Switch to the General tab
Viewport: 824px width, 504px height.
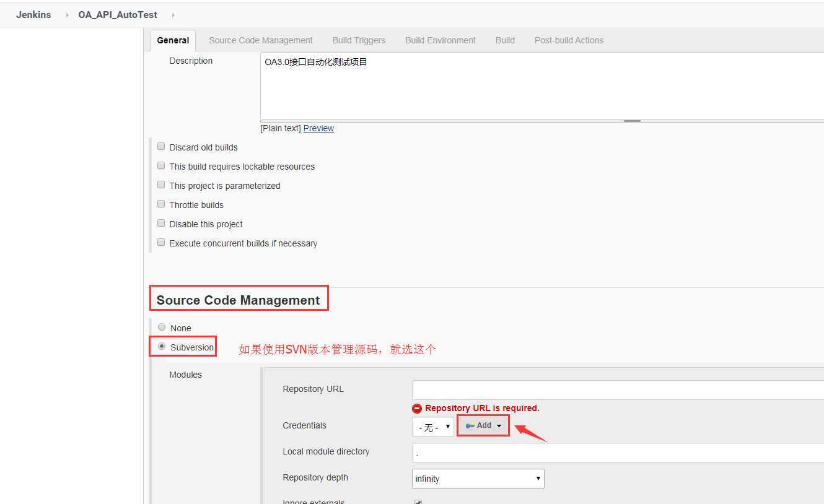(173, 40)
